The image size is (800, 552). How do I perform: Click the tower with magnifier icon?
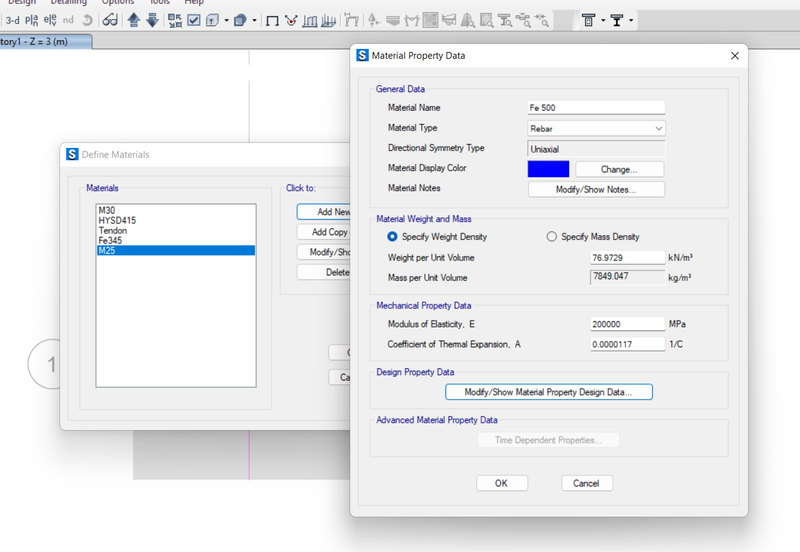tap(468, 20)
